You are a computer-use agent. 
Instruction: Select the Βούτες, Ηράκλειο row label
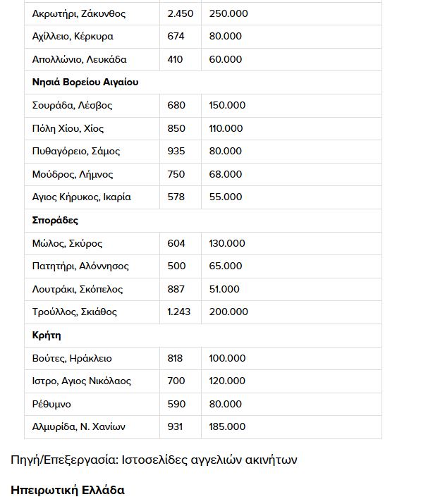click(x=72, y=358)
